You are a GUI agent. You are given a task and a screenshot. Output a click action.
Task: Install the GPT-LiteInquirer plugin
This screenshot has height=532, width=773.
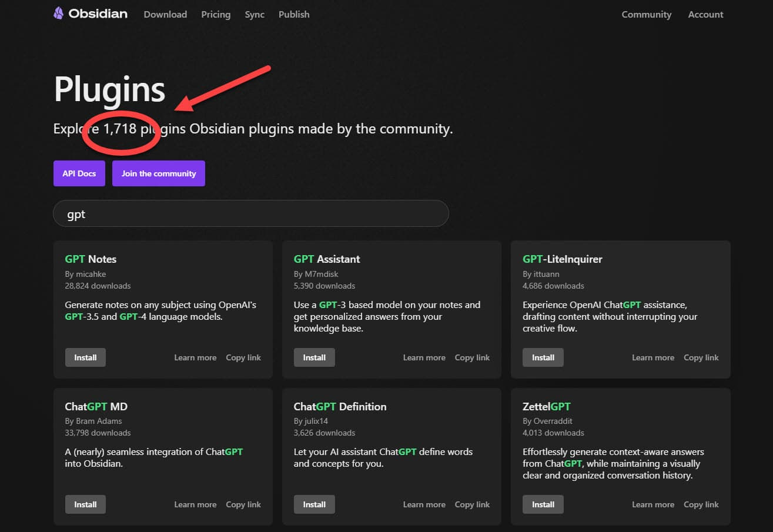[x=543, y=357]
